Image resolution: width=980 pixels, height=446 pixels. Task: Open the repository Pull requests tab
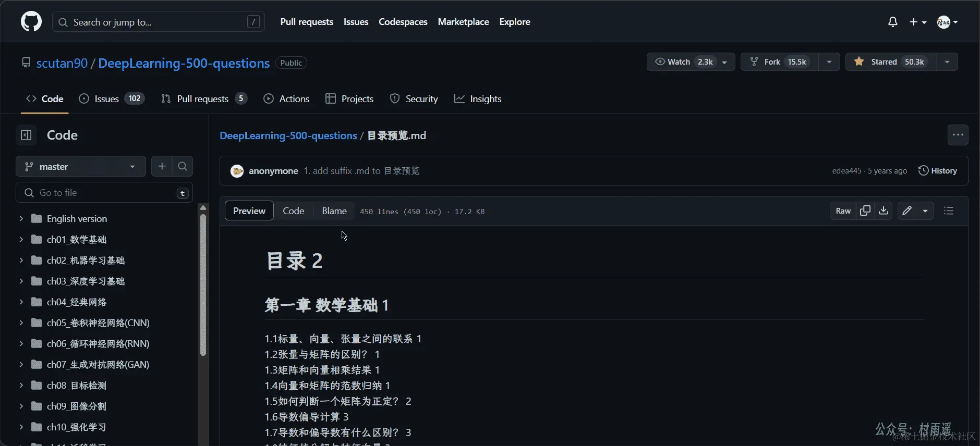[x=204, y=98]
